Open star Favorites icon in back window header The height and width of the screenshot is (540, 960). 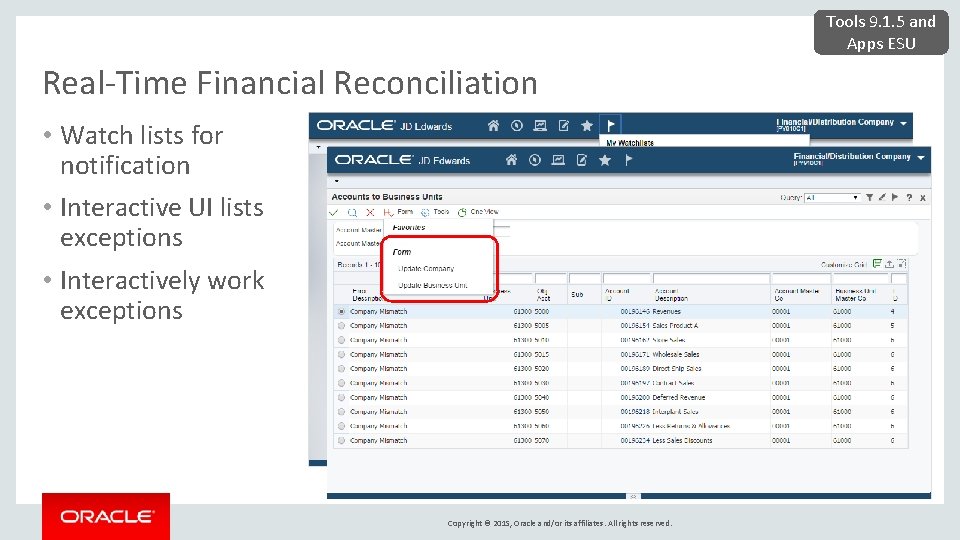[587, 126]
